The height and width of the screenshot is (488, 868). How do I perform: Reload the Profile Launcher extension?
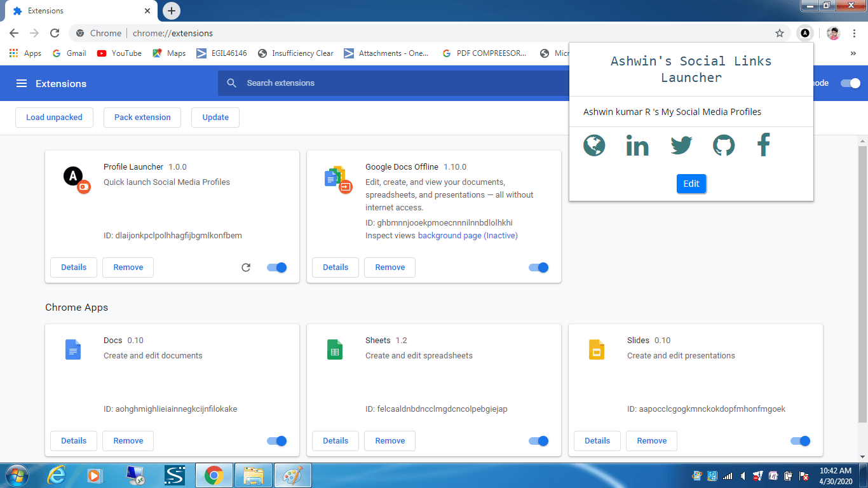tap(246, 268)
